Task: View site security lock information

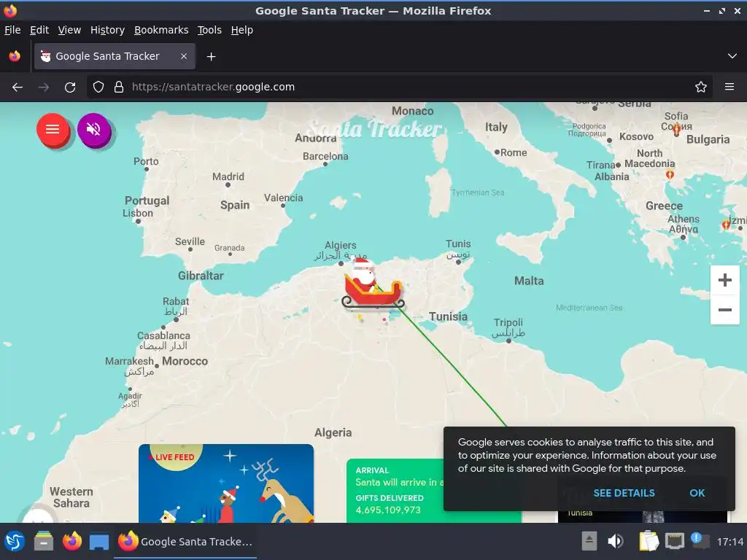Action: tap(119, 87)
